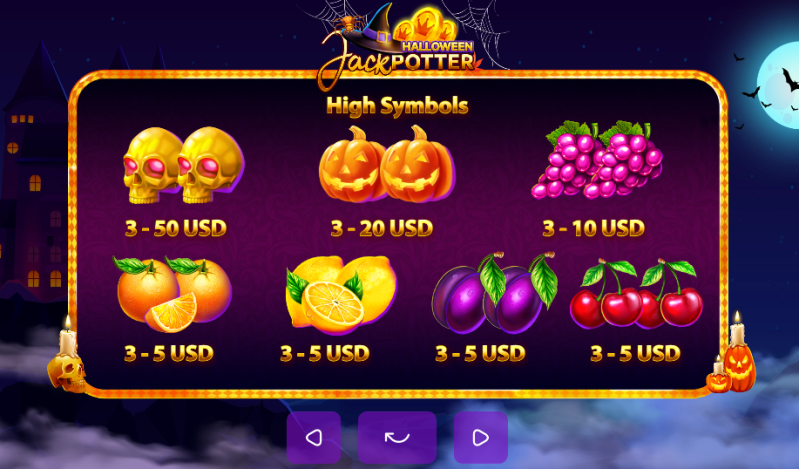
Task: Select the jack-o-lantern pumpkins symbol
Action: click(x=387, y=164)
